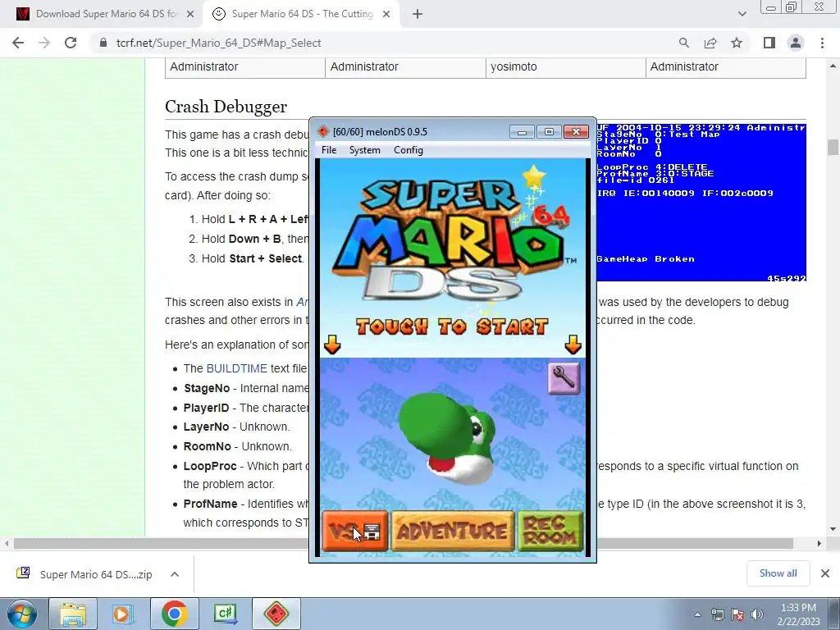Image resolution: width=840 pixels, height=630 pixels.
Task: Click the address bar URL
Action: [218, 43]
